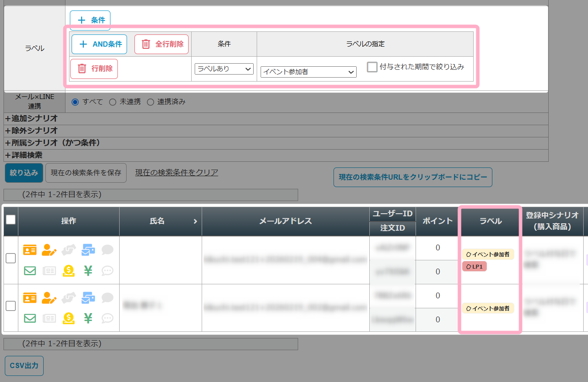Click the 絞り込み button
The image size is (588, 382).
point(24,173)
